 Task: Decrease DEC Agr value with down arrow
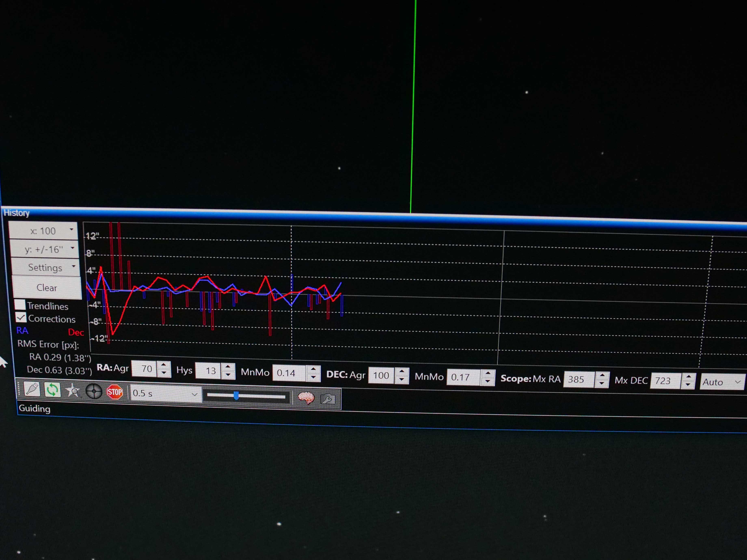(402, 380)
